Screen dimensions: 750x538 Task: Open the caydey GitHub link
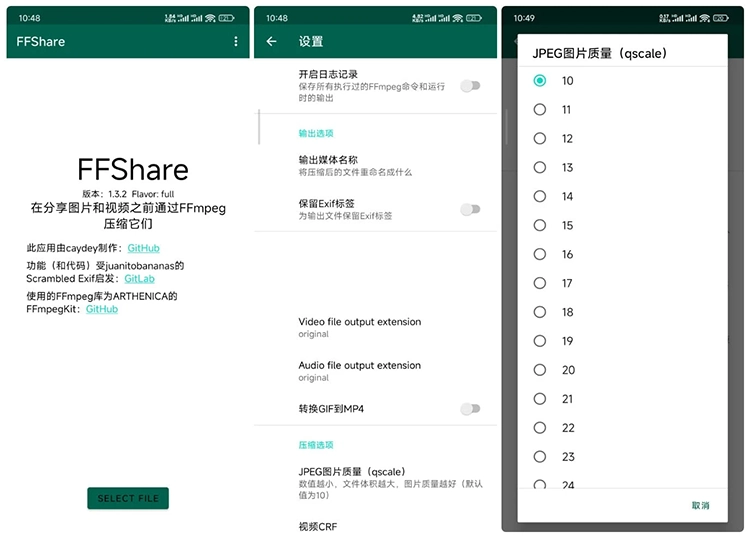(143, 248)
